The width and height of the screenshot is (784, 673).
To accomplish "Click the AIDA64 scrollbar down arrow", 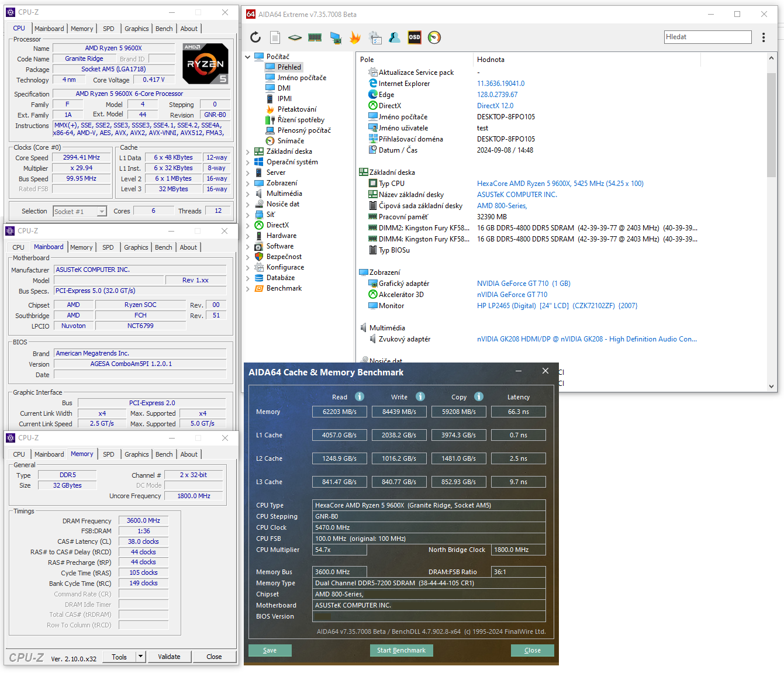I will 771,386.
